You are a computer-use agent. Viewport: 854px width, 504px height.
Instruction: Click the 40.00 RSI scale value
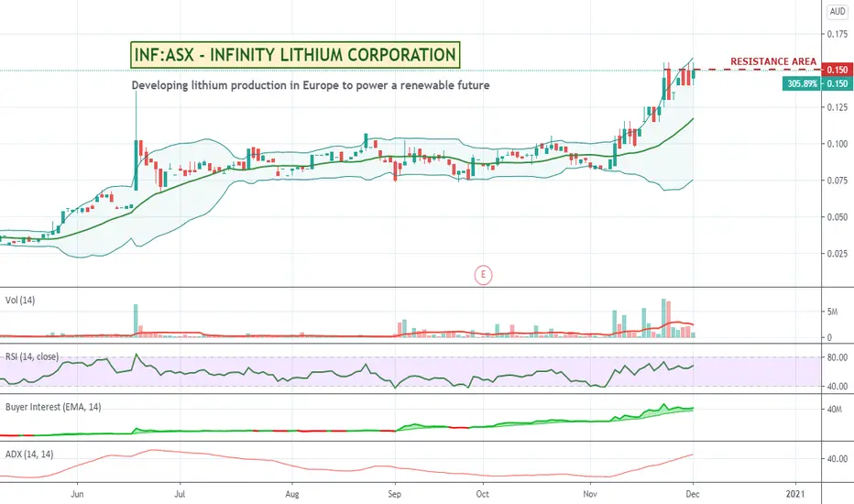click(x=838, y=387)
